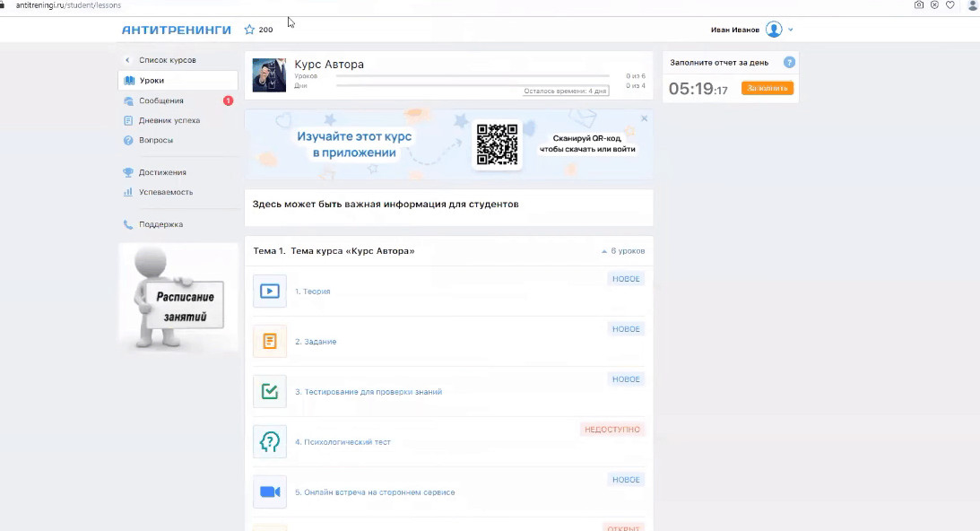Image resolution: width=980 pixels, height=531 pixels.
Task: Click the lessons progress bar in course header
Action: [x=472, y=77]
